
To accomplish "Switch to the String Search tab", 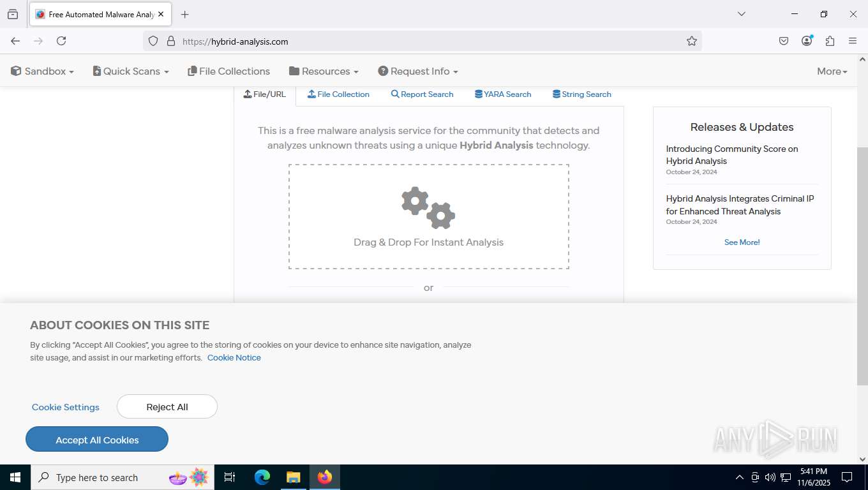I will pyautogui.click(x=582, y=94).
